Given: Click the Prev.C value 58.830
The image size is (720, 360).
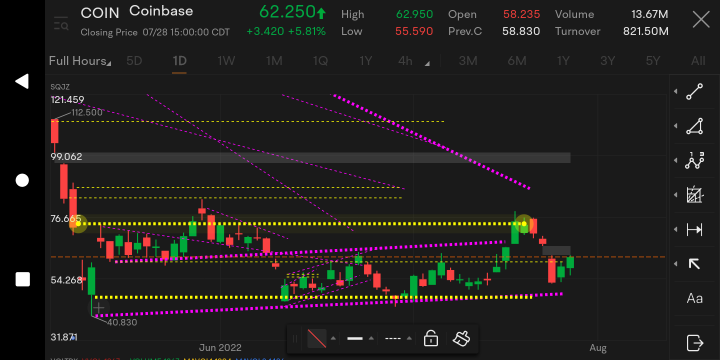Looking at the screenshot, I should (522, 32).
